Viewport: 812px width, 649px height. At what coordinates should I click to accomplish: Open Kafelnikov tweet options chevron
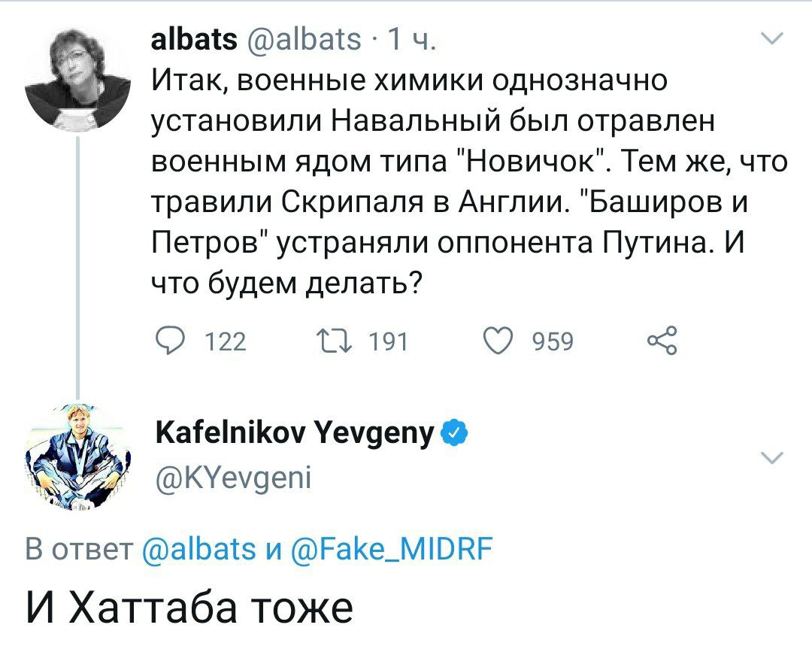(x=772, y=457)
